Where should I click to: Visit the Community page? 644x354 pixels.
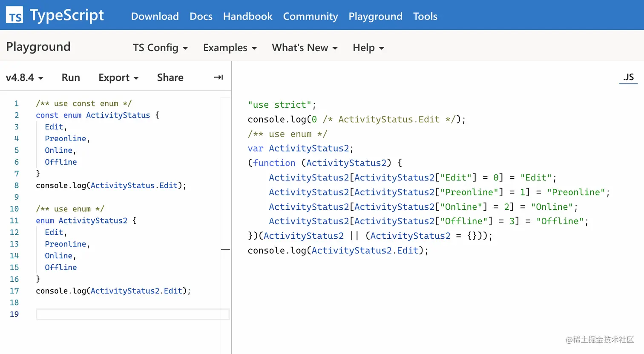pos(310,16)
